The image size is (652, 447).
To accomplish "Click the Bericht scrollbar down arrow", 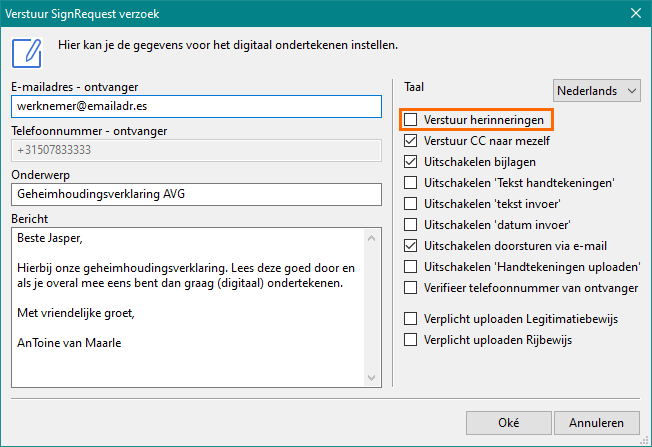I will [372, 378].
